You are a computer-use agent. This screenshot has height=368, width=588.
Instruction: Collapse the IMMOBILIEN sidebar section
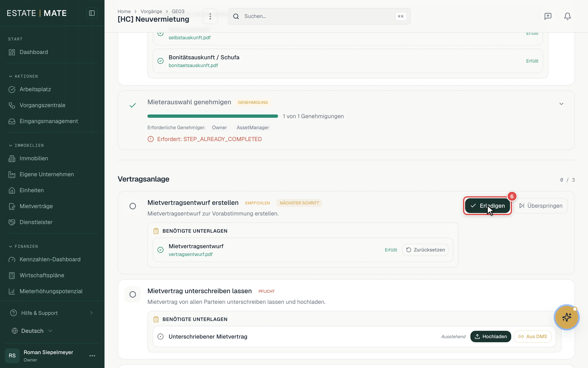tap(26, 145)
